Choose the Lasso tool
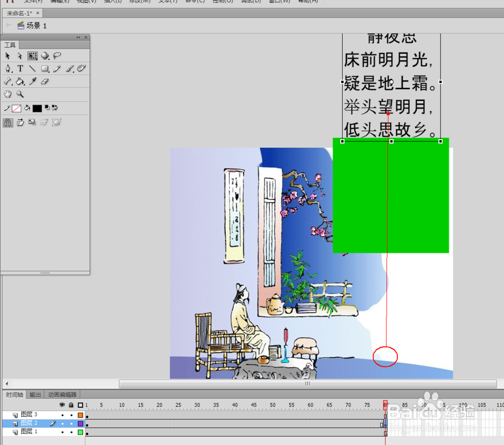Image resolution: width=504 pixels, height=445 pixels. pyautogui.click(x=57, y=56)
